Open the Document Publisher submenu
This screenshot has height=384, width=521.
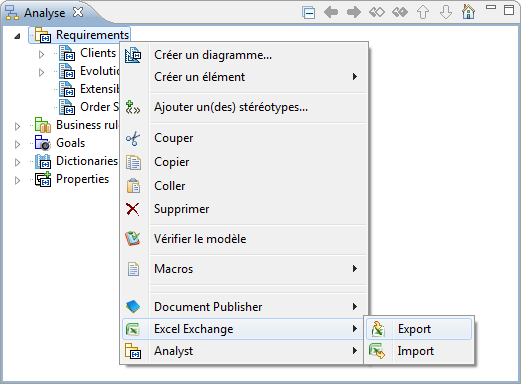point(244,307)
